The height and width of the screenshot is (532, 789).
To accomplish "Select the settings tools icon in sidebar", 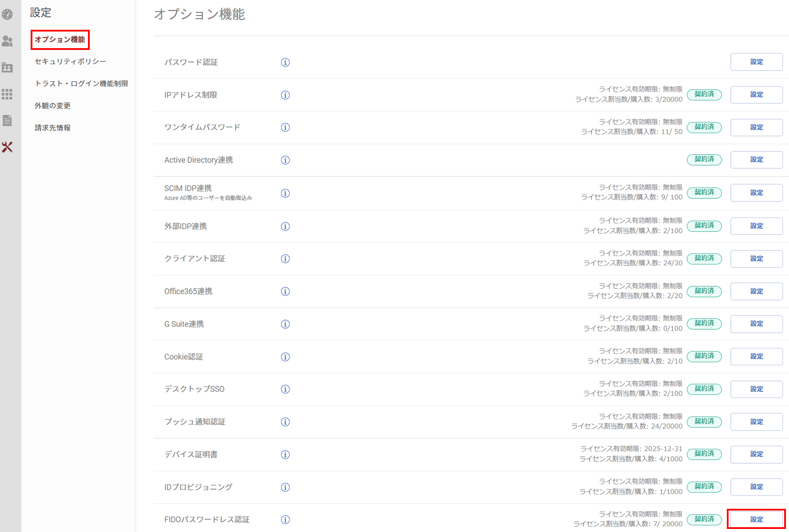I will 7,147.
